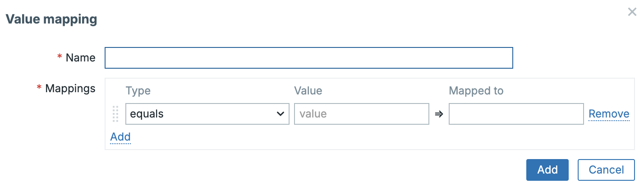Click the Name field label
Screen dimensions: 644x188
(x=80, y=58)
